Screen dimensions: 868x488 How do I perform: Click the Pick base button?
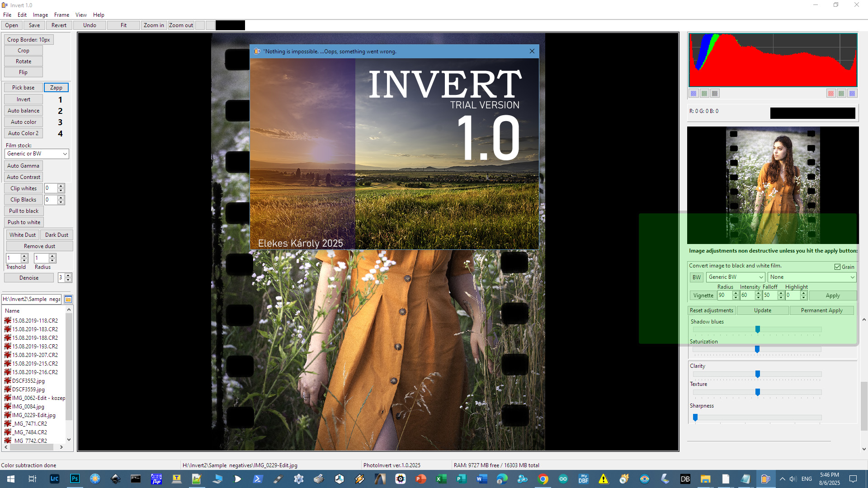coord(23,88)
